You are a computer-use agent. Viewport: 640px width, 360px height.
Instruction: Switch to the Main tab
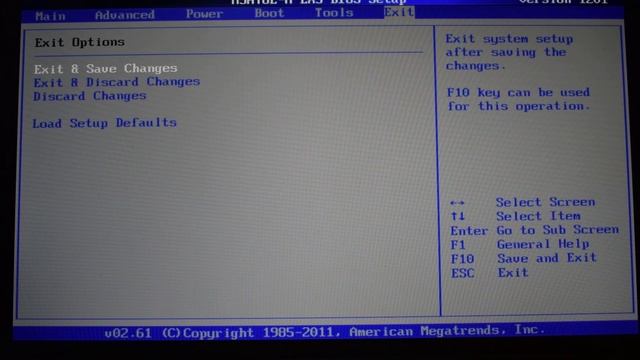click(50, 16)
